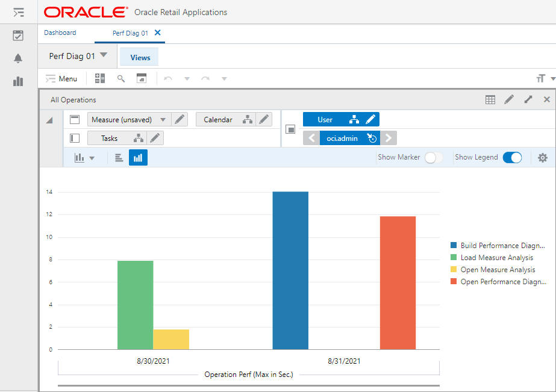Select the bar chart style icon

click(138, 158)
